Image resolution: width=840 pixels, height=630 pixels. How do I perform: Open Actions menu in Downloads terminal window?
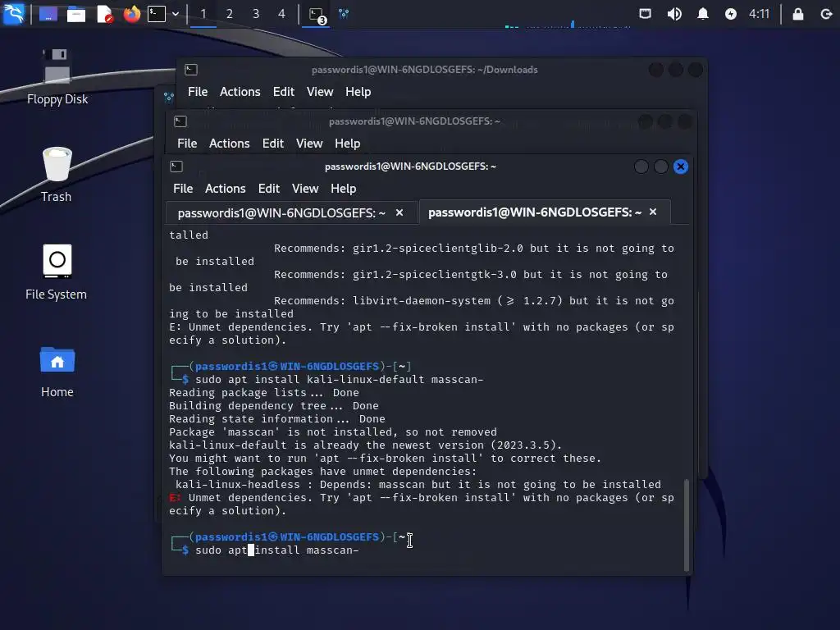[240, 92]
